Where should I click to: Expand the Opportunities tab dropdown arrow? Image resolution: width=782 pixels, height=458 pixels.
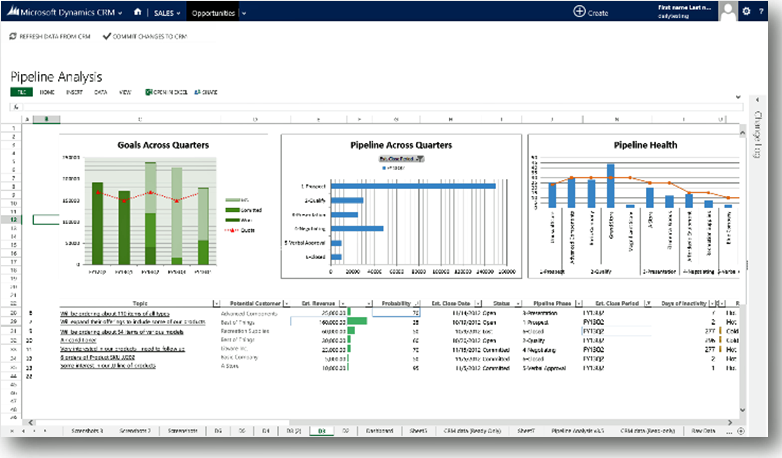pyautogui.click(x=242, y=13)
